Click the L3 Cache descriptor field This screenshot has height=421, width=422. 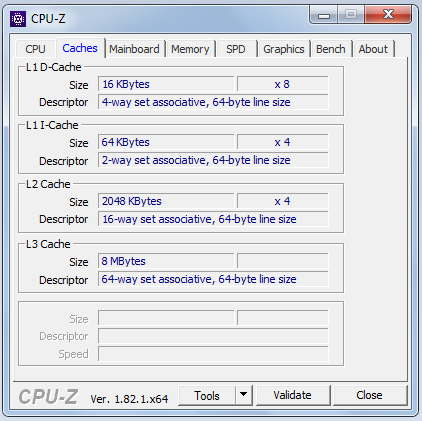tap(213, 279)
